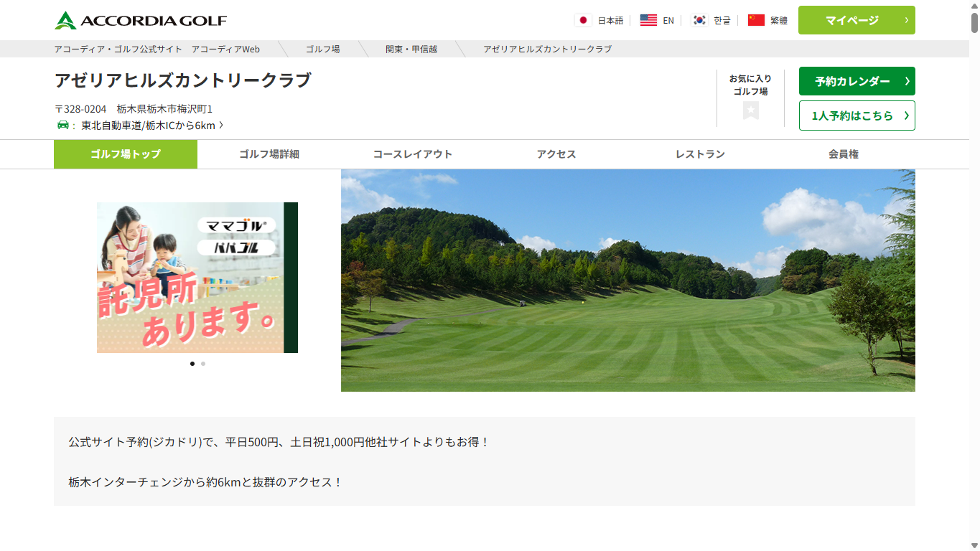The width and height of the screenshot is (980, 551).
Task: Open the マイページ button
Action: [857, 20]
